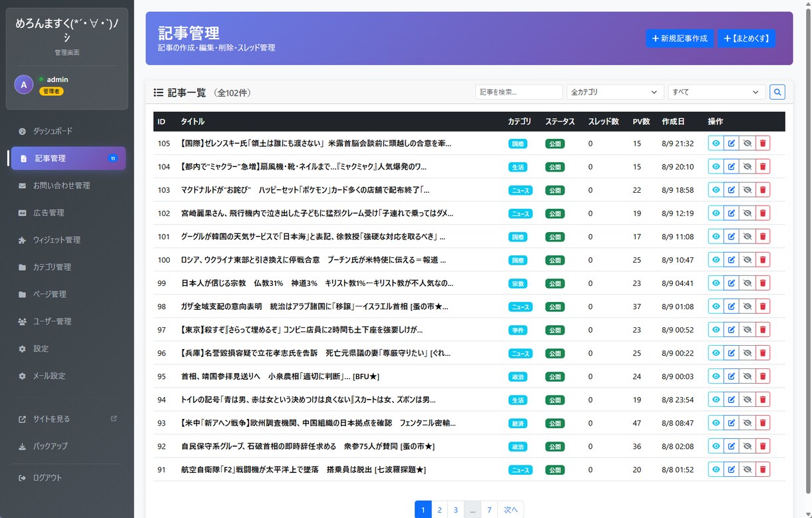This screenshot has height=518, width=812.
Task: Click the 宗教 category badge of article 99
Action: pyautogui.click(x=517, y=283)
